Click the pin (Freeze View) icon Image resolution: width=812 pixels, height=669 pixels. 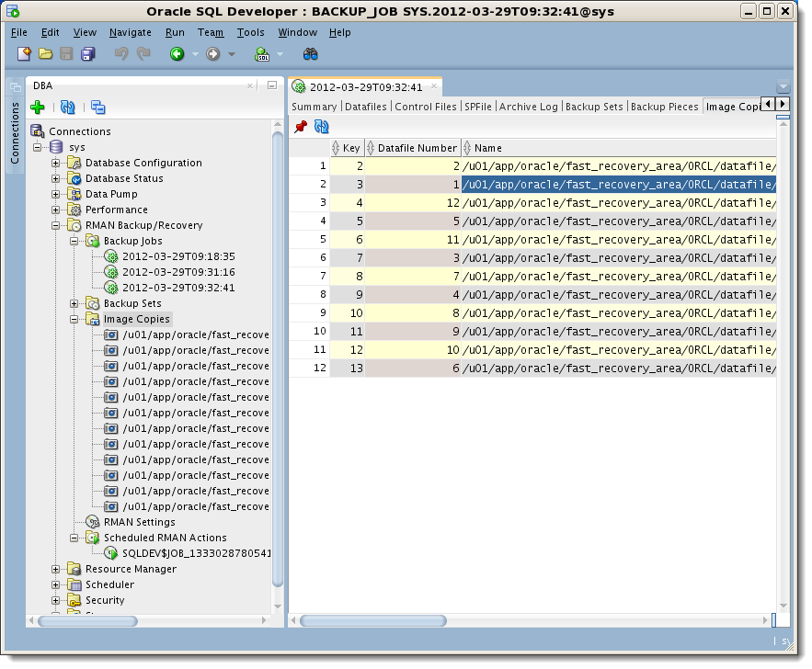pos(301,128)
